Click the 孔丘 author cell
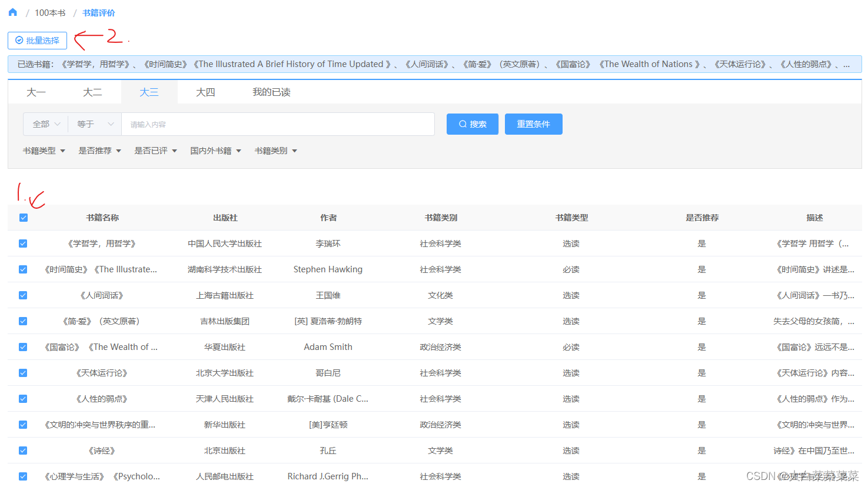 coord(328,451)
